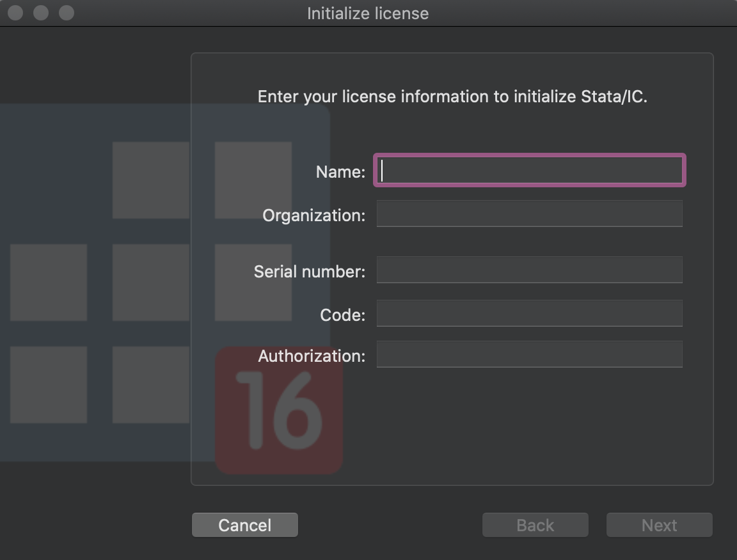This screenshot has width=737, height=560.
Task: Select the Serial number field
Action: (529, 270)
